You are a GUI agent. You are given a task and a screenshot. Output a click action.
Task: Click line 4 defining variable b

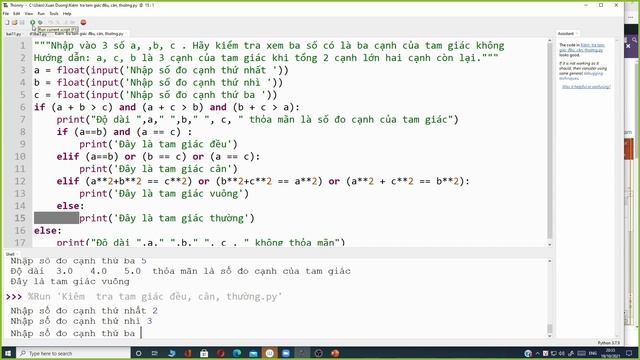(158, 82)
